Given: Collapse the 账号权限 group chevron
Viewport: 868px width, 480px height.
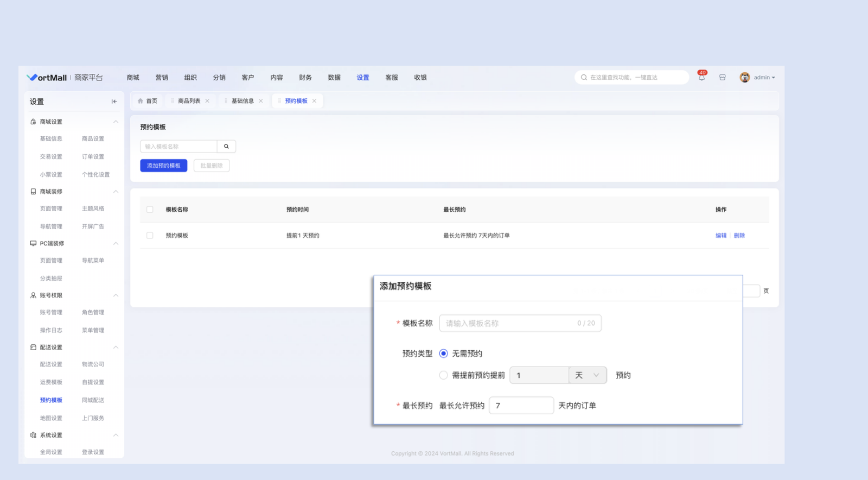Looking at the screenshot, I should (x=116, y=295).
